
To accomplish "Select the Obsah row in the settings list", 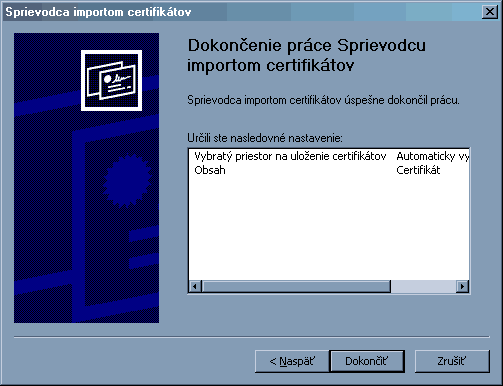I will coord(210,170).
